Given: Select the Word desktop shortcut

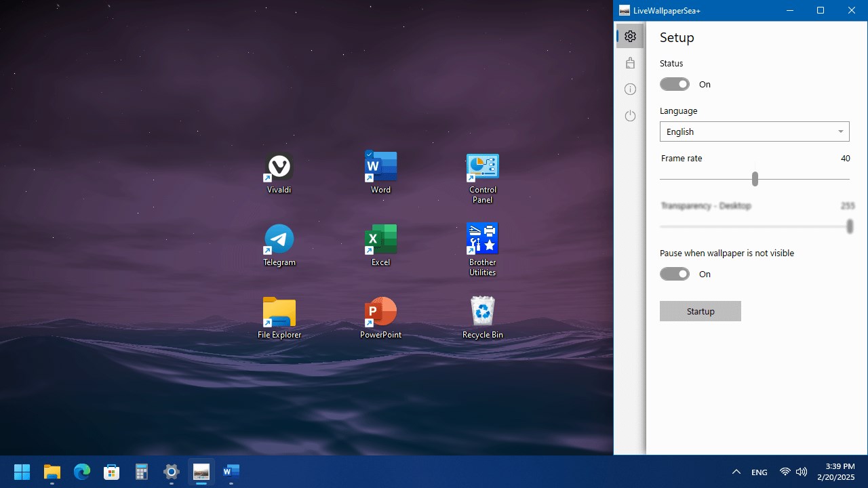Looking at the screenshot, I should [381, 174].
